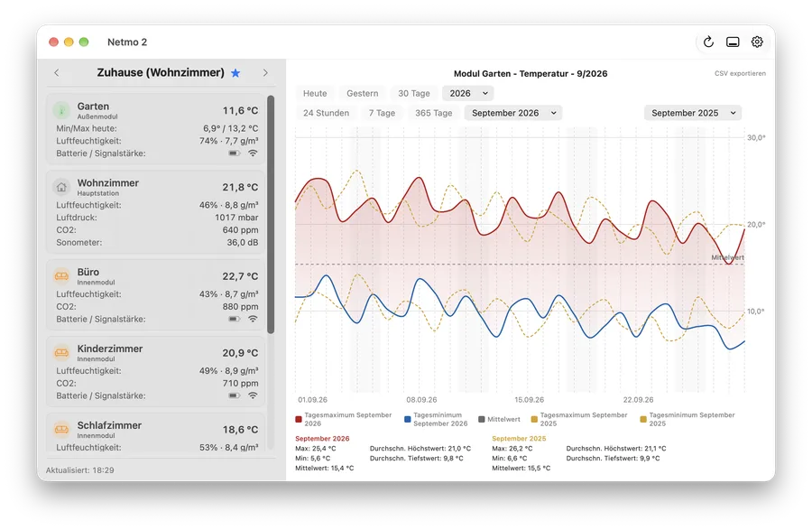Click the blue favorite star next to Zuhause
Viewport: 812px width, 530px height.
235,73
